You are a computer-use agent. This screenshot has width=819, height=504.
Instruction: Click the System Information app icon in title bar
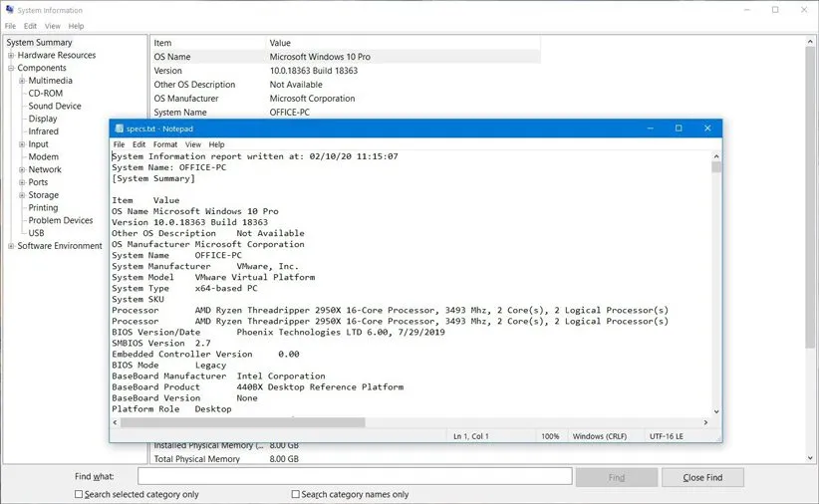[10, 10]
